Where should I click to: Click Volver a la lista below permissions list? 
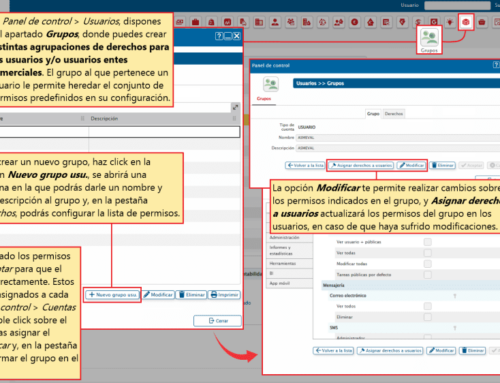tap(333, 351)
